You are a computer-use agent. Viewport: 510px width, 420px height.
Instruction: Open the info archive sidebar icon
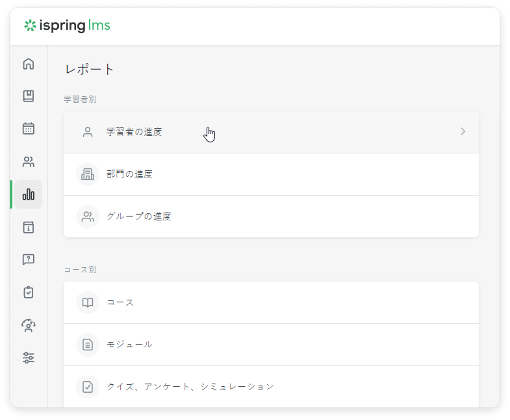(x=29, y=227)
